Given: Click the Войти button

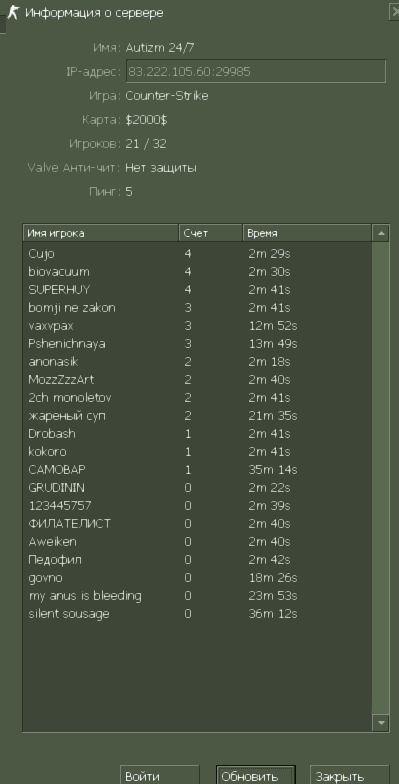Looking at the screenshot, I should [x=160, y=776].
